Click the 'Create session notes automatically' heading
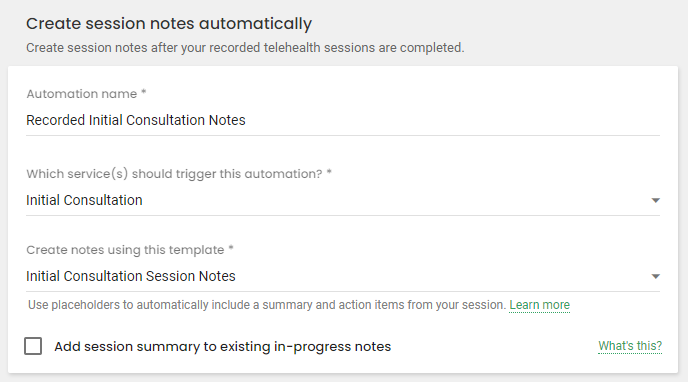The width and height of the screenshot is (688, 382). (x=169, y=24)
